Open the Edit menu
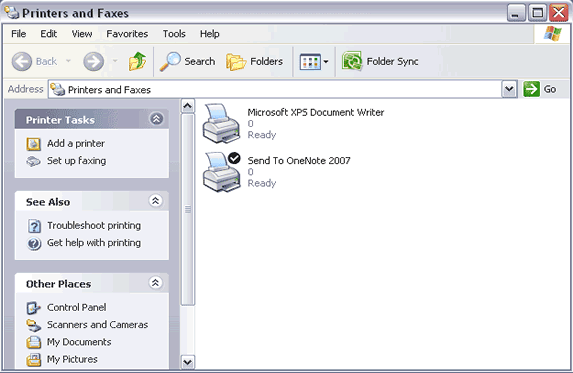The width and height of the screenshot is (573, 373). pyautogui.click(x=49, y=34)
